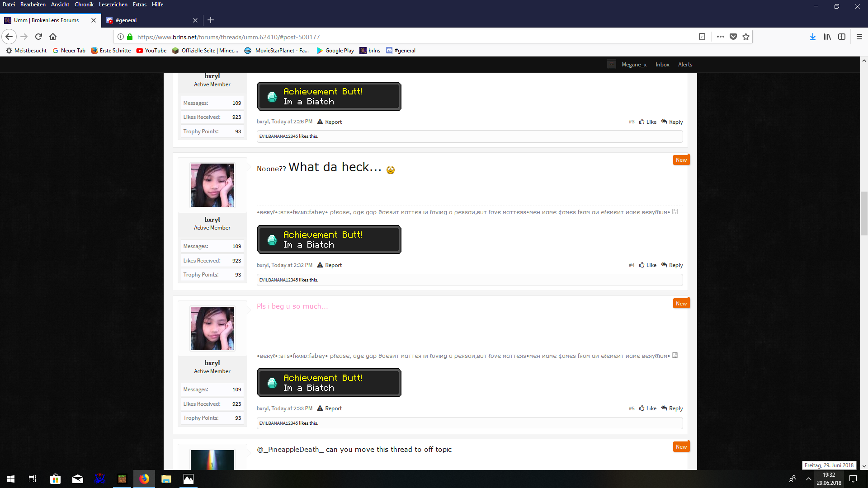Open the Photos app from taskbar
Viewport: 868px width, 488px height.
(x=189, y=479)
